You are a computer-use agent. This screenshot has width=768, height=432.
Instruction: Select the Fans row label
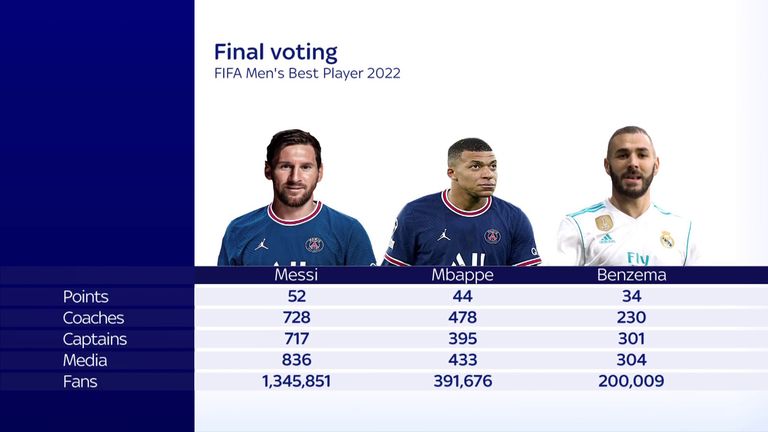(80, 382)
